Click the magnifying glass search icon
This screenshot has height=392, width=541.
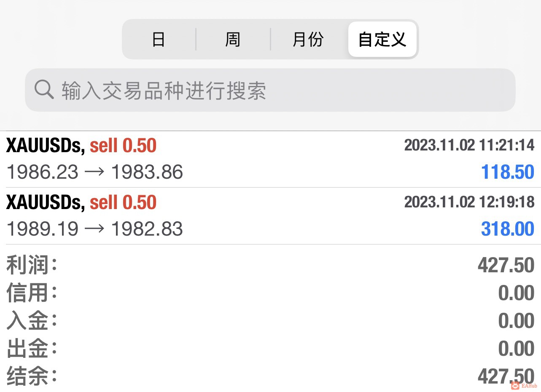pyautogui.click(x=44, y=90)
